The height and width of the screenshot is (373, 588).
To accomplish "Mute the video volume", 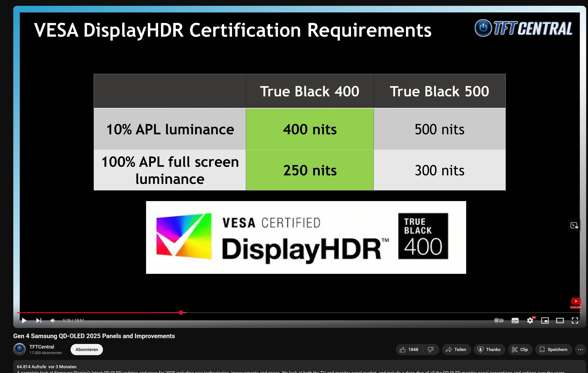I will coord(53,320).
